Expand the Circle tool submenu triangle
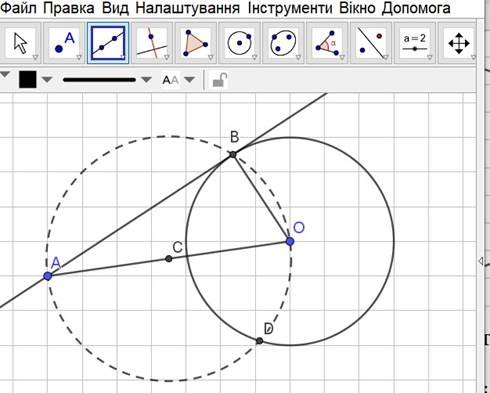The height and width of the screenshot is (393, 490). [254, 58]
